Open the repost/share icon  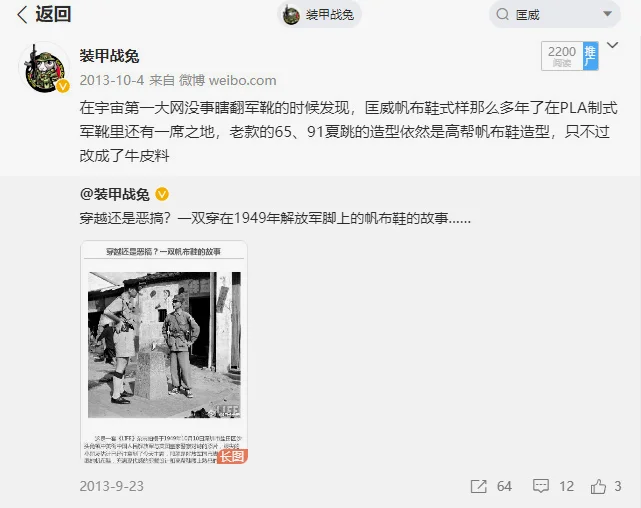(x=479, y=486)
